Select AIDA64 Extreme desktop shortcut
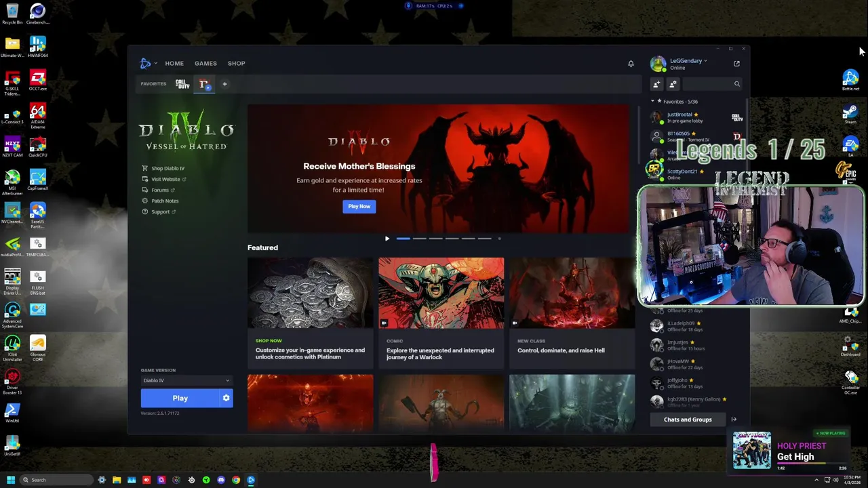Viewport: 868px width, 488px height. 37,116
